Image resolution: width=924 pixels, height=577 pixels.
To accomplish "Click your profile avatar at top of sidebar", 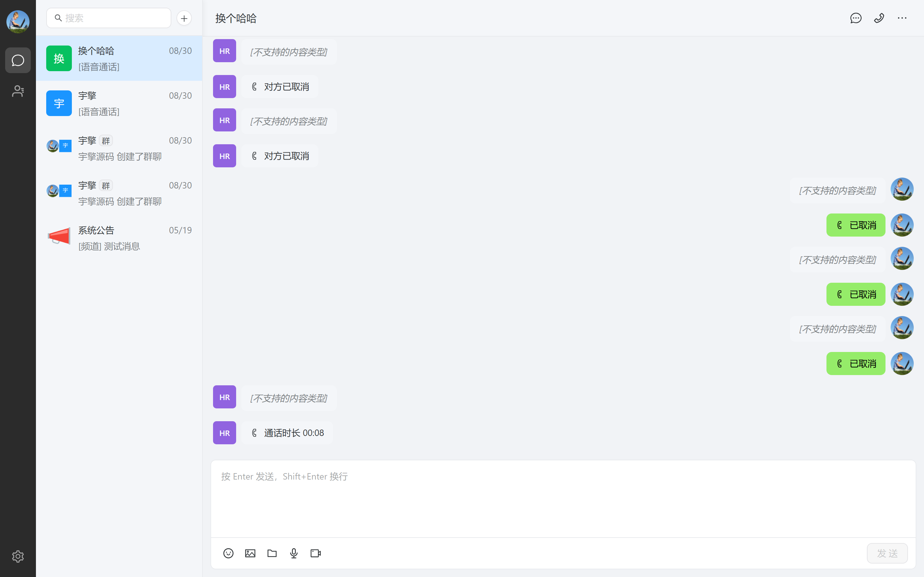I will (x=18, y=22).
